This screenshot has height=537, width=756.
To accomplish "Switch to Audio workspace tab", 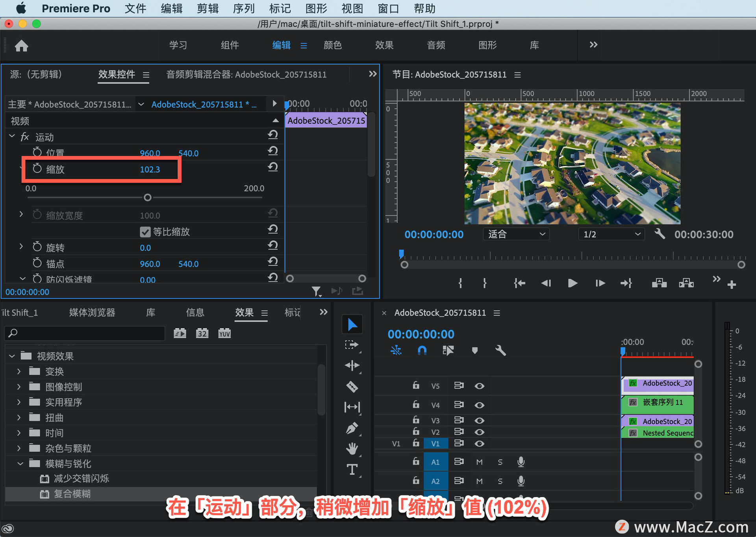I will [x=436, y=45].
